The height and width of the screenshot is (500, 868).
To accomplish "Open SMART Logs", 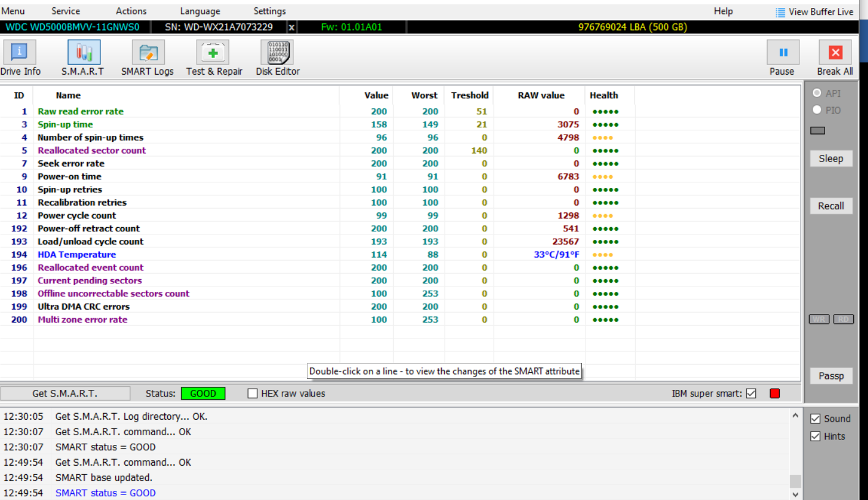I will coord(148,58).
